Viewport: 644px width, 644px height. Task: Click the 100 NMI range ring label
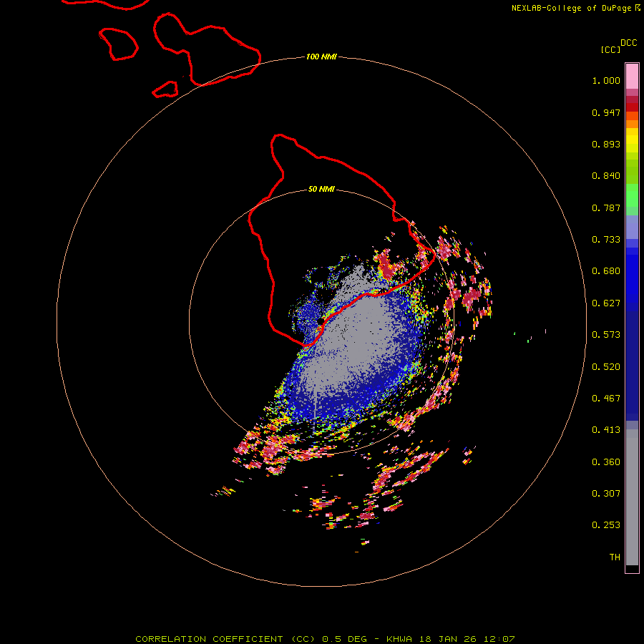point(321,57)
